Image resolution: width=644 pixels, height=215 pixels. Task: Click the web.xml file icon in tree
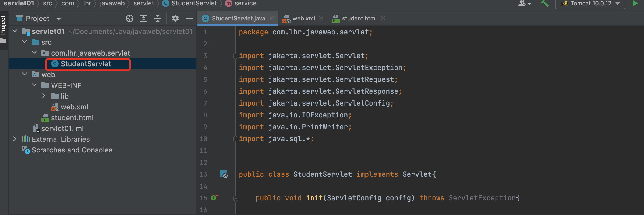[x=55, y=107]
